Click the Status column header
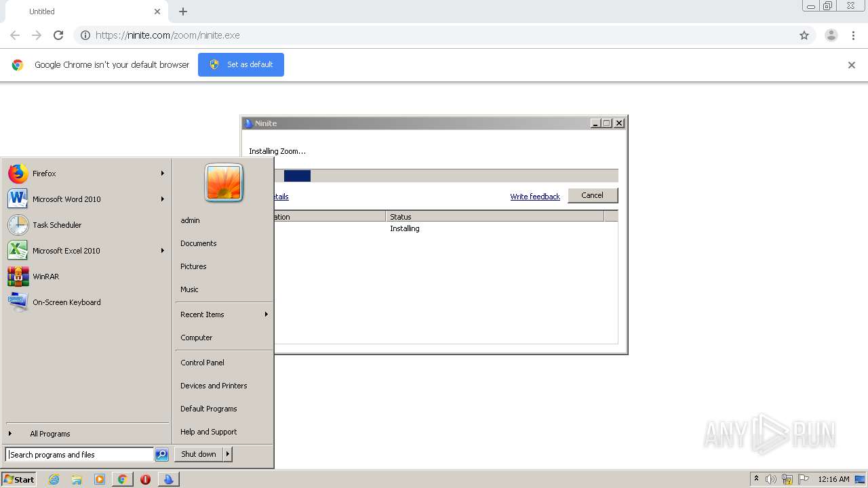Image resolution: width=868 pixels, height=488 pixels. (x=494, y=217)
